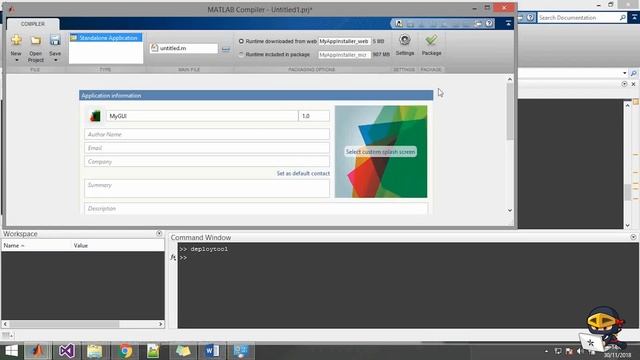The height and width of the screenshot is (360, 640).
Task: Select the COMPILER tab
Action: pyautogui.click(x=33, y=24)
